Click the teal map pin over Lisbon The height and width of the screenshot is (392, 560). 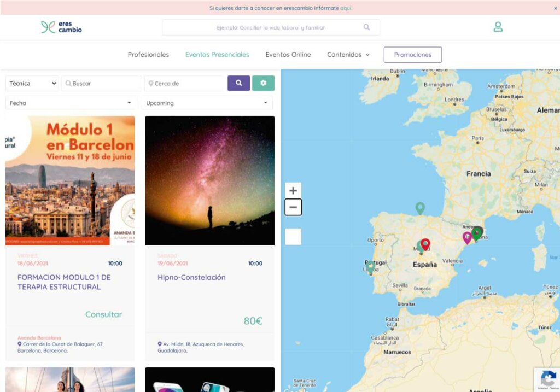tap(370, 267)
